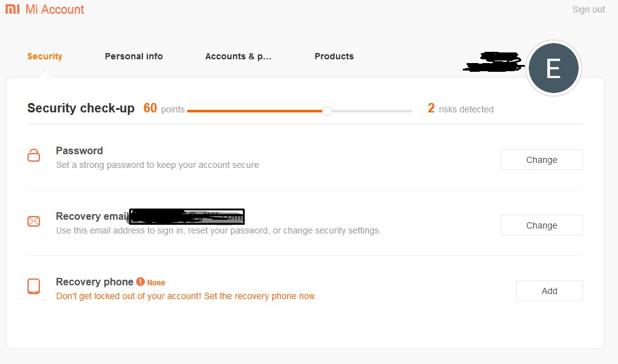Click the 2 risks detected text
The width and height of the screenshot is (618, 364).
[460, 109]
